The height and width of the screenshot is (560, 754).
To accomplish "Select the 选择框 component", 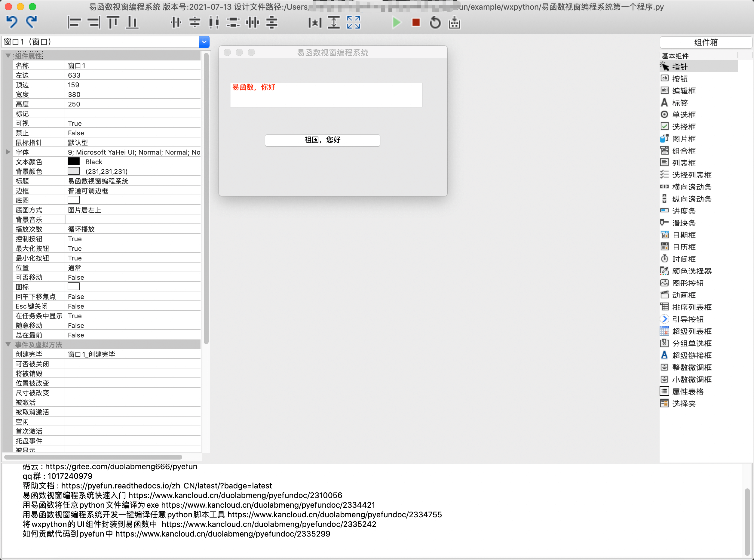I will click(x=698, y=127).
